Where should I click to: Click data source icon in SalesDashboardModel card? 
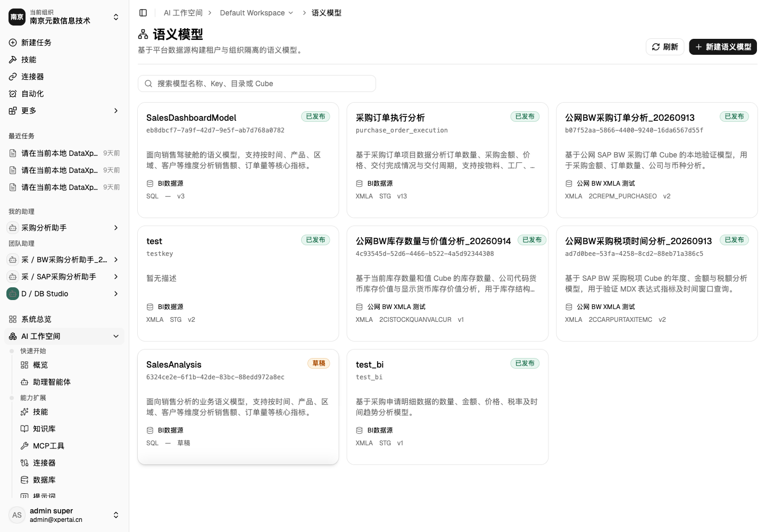150,184
